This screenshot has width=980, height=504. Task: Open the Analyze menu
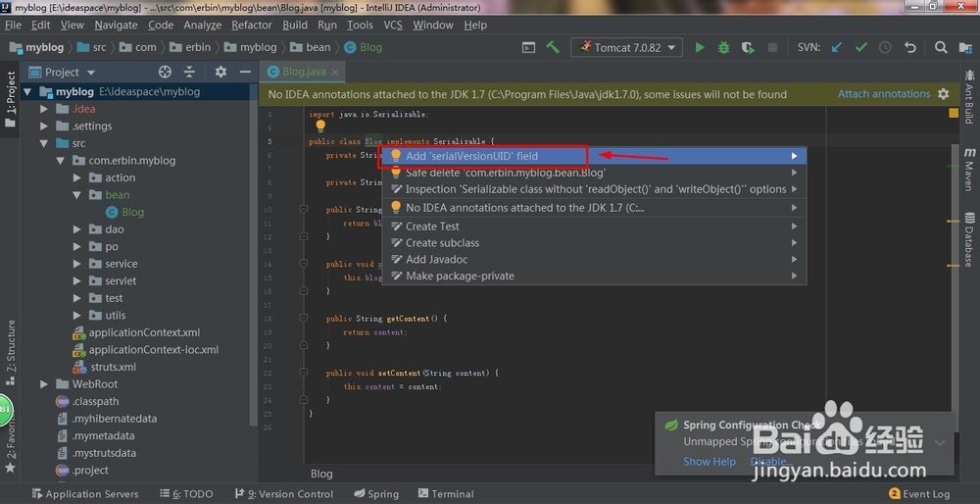pos(203,25)
